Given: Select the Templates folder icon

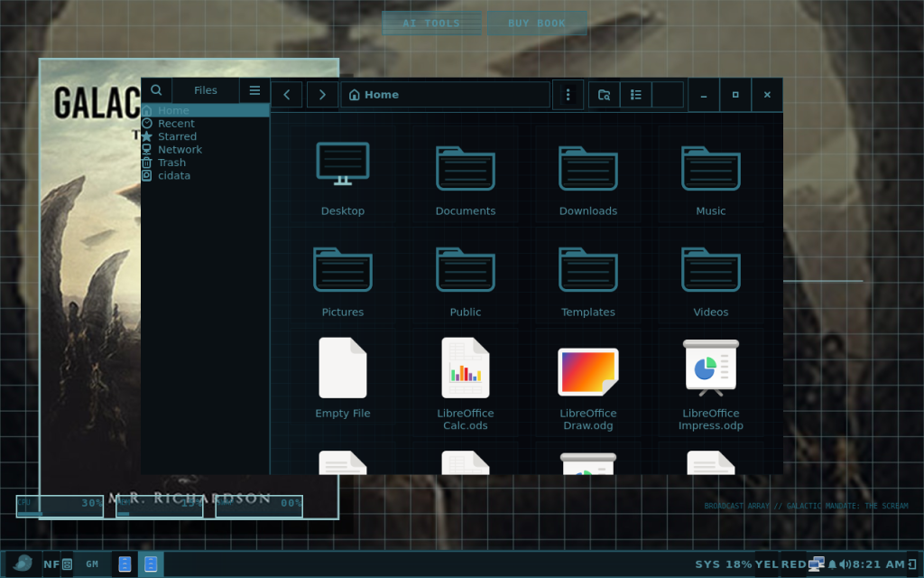Looking at the screenshot, I should point(588,269).
